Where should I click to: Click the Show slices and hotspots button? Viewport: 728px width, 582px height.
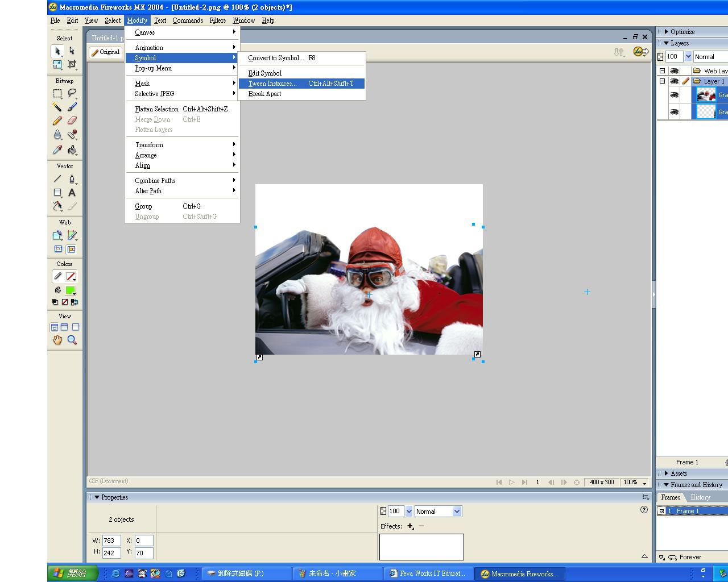click(71, 249)
